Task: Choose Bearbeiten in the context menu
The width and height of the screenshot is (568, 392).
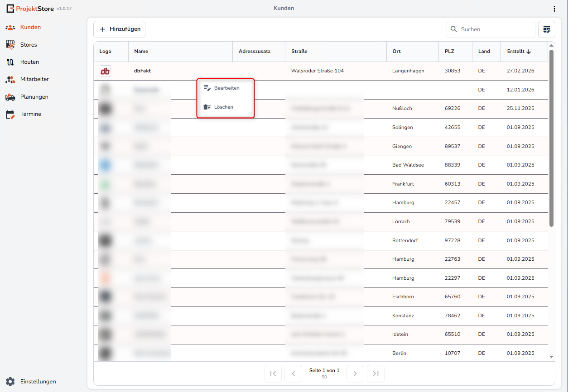Action: click(x=226, y=88)
